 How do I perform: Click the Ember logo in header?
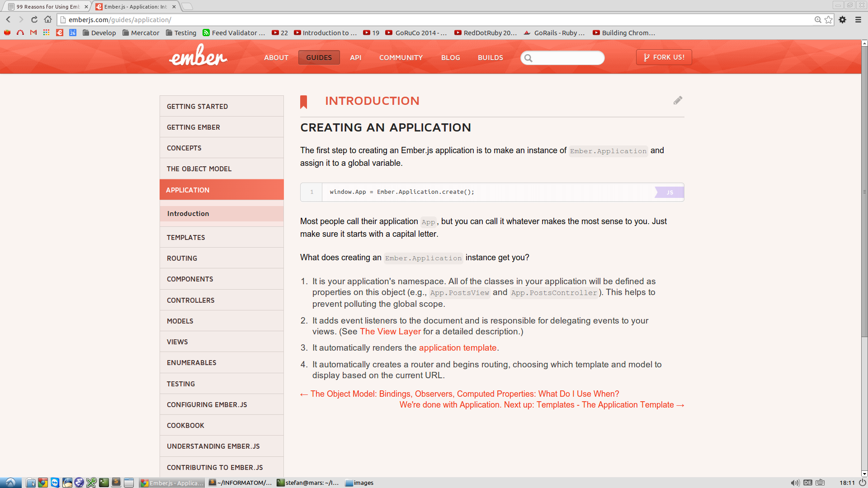pos(198,56)
